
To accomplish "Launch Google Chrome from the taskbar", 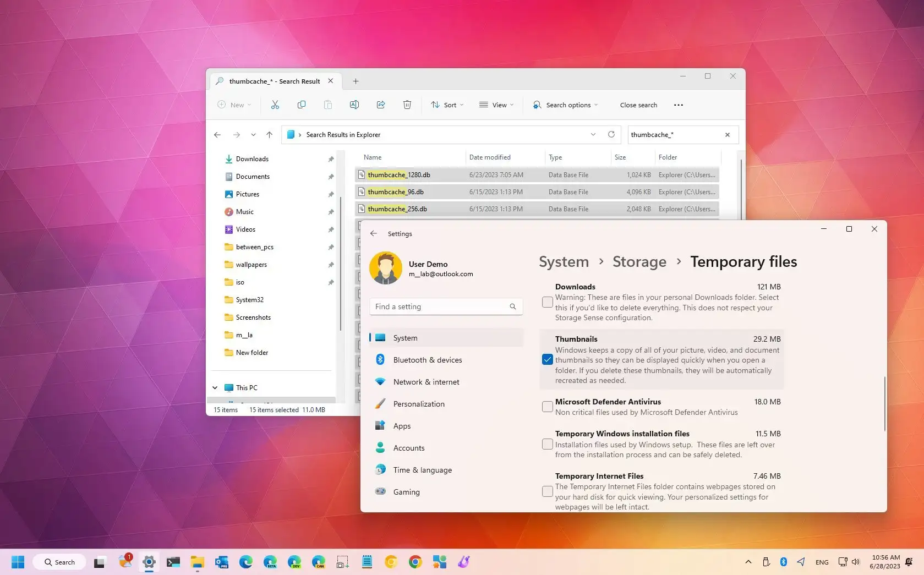I will click(415, 562).
